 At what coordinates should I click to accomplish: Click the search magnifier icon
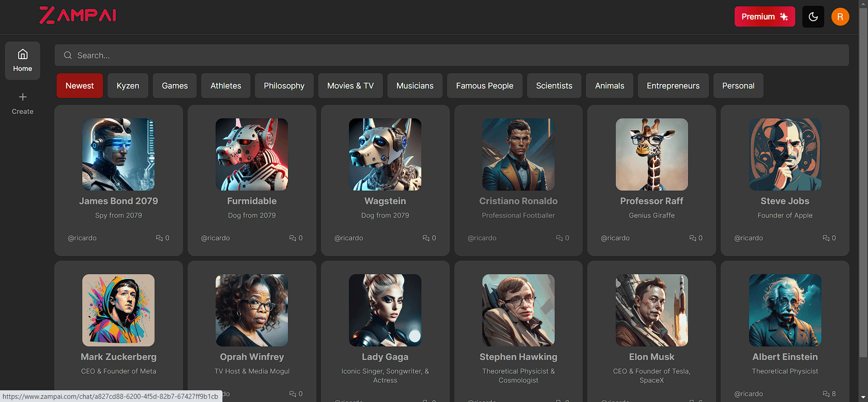coord(68,55)
